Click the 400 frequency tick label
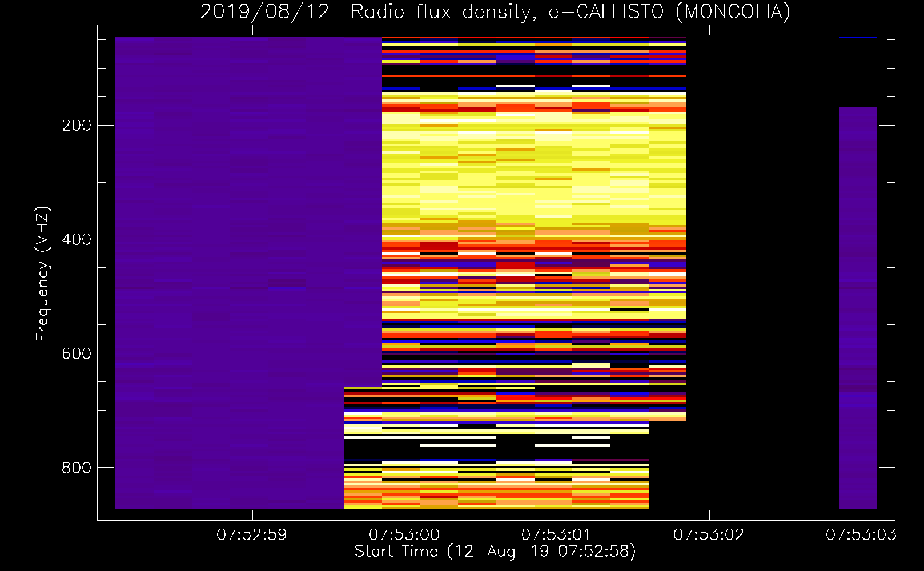 pyautogui.click(x=77, y=239)
